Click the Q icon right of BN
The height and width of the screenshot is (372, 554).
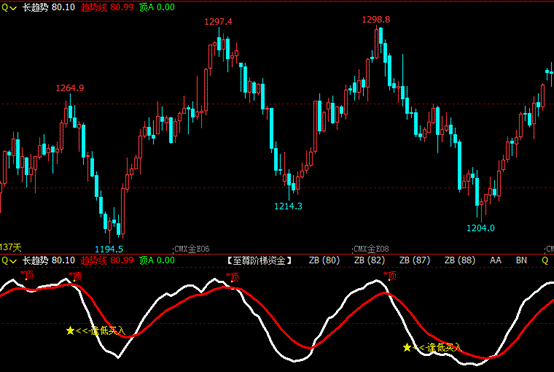(545, 261)
